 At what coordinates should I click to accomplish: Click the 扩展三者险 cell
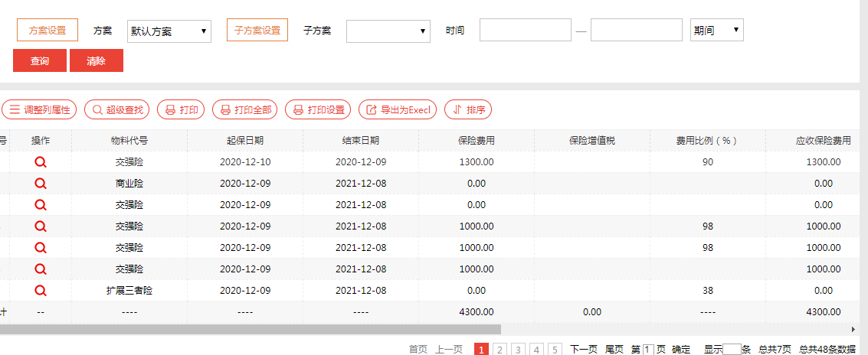click(129, 290)
